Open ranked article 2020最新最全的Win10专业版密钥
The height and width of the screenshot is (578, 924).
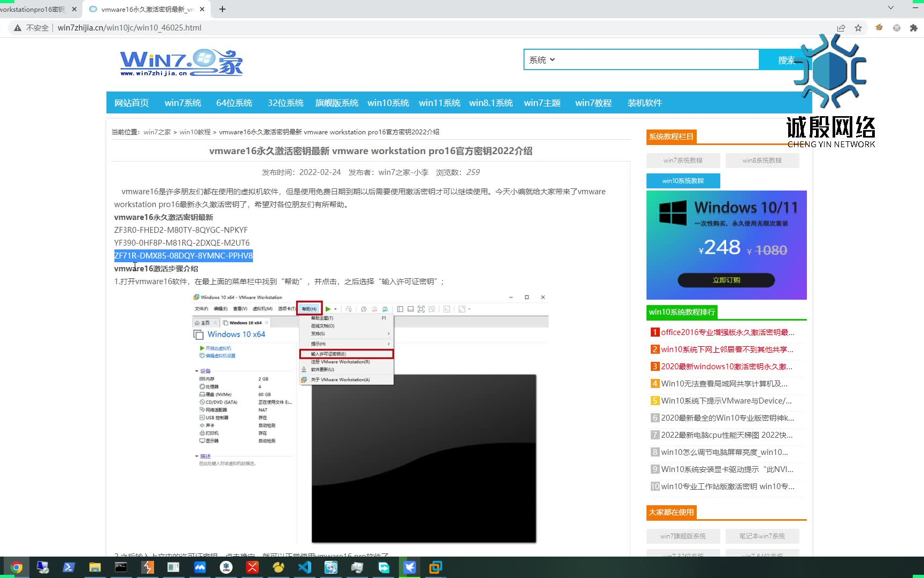(x=728, y=418)
